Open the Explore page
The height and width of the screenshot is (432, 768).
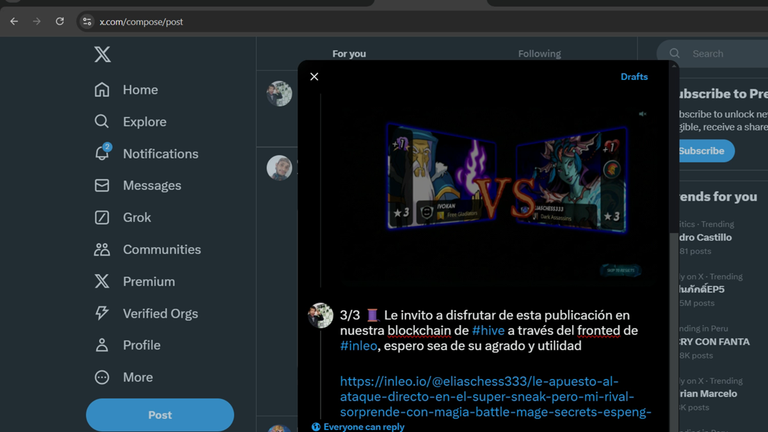click(x=130, y=121)
